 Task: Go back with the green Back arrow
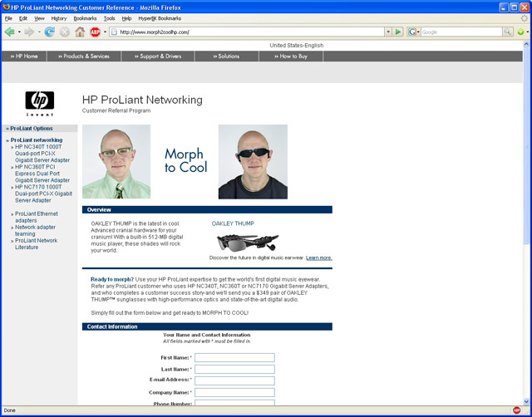click(9, 32)
